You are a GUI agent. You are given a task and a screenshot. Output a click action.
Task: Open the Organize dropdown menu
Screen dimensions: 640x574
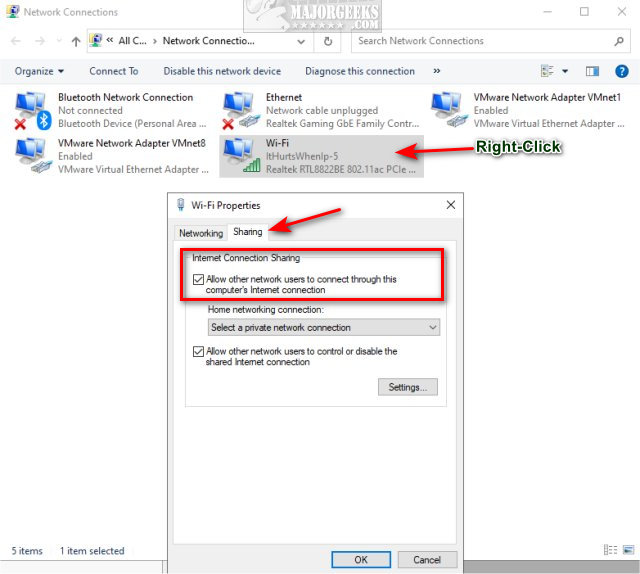point(39,71)
